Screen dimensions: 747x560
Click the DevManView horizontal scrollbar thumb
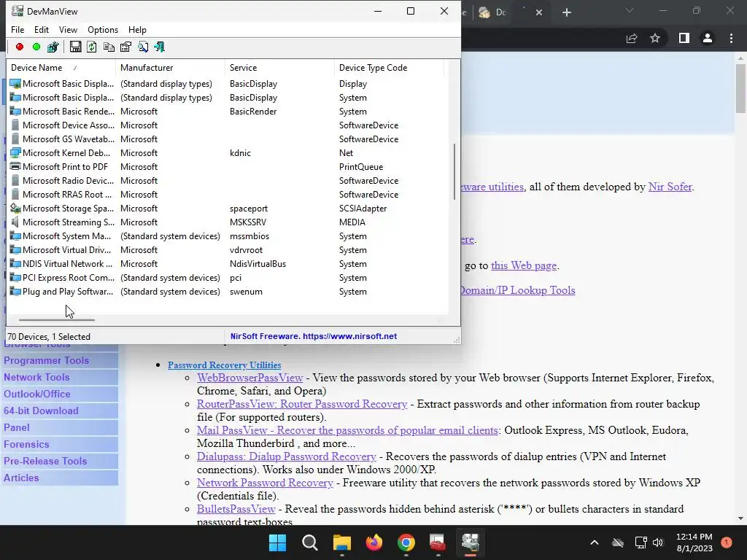57,320
